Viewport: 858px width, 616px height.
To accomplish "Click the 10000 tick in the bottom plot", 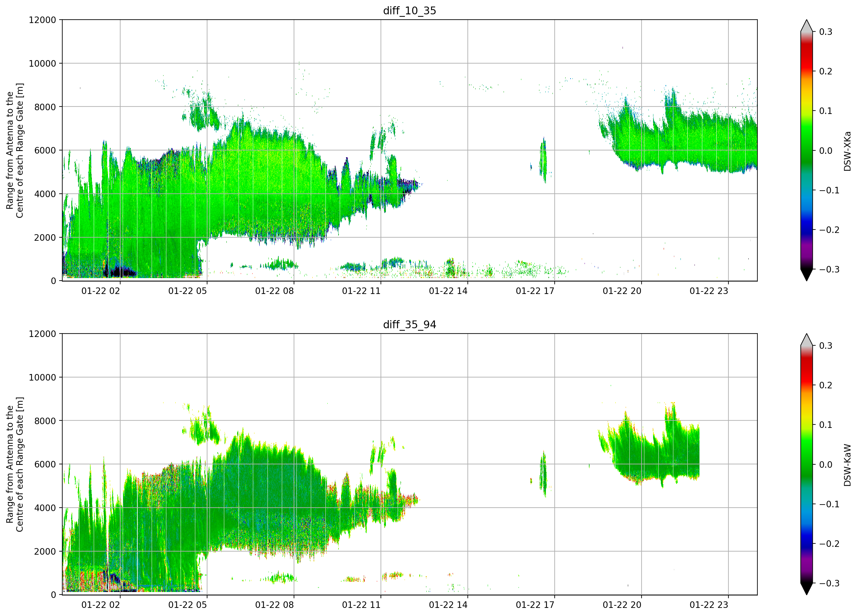I will (42, 378).
